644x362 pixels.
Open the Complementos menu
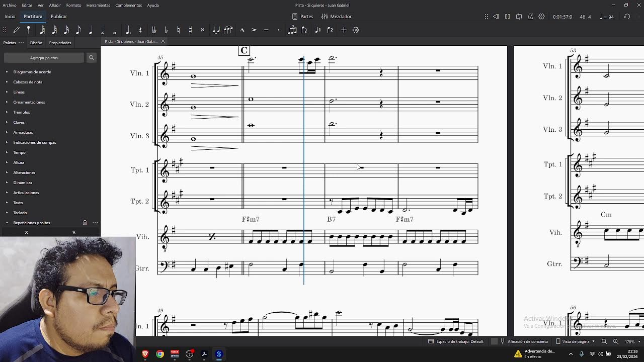coord(128,5)
